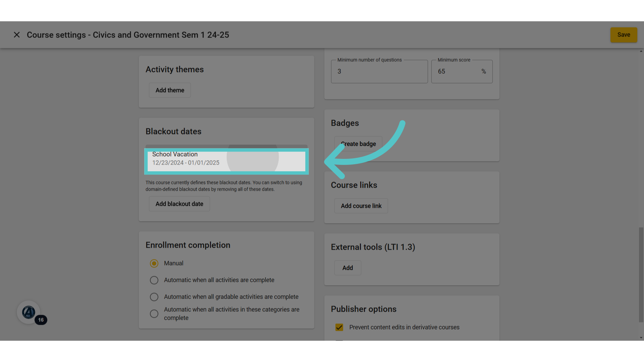Click the blackout dates explanation text
Screen dimensions: 644x362
coord(224,186)
